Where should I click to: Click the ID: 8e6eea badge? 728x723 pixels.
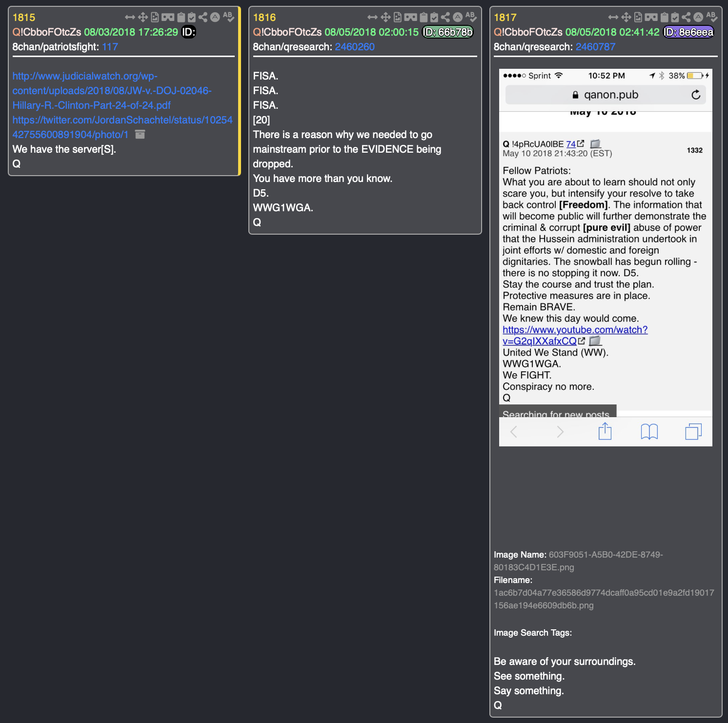coord(688,32)
